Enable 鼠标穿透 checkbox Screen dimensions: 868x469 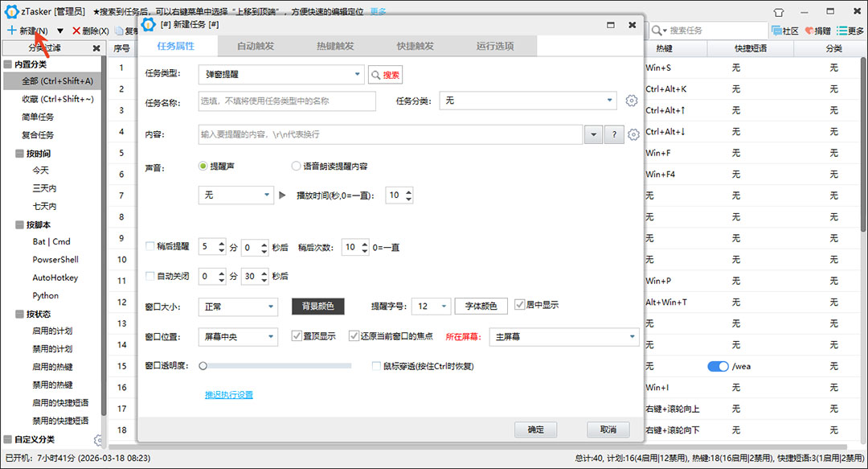tap(376, 366)
